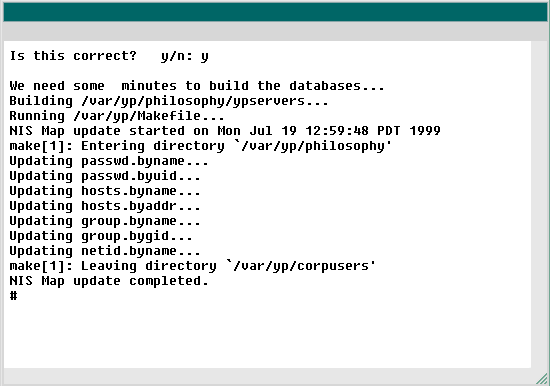Click the 'NIS Map update started' line

(x=225, y=131)
